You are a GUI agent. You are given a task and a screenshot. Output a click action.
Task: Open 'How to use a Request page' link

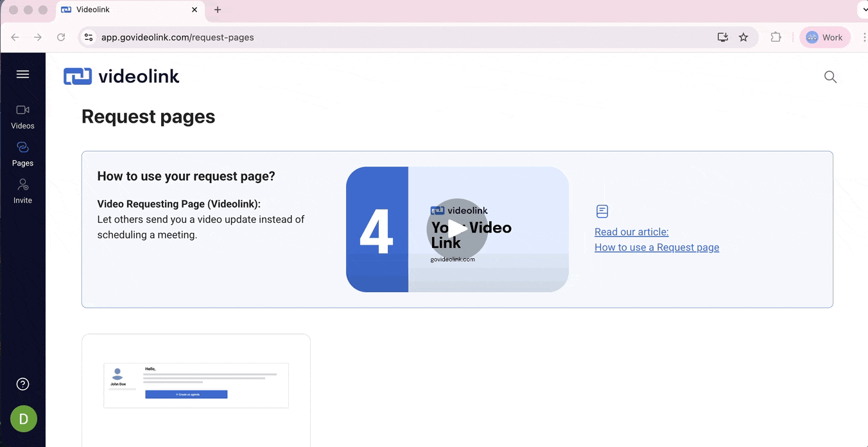pos(656,247)
